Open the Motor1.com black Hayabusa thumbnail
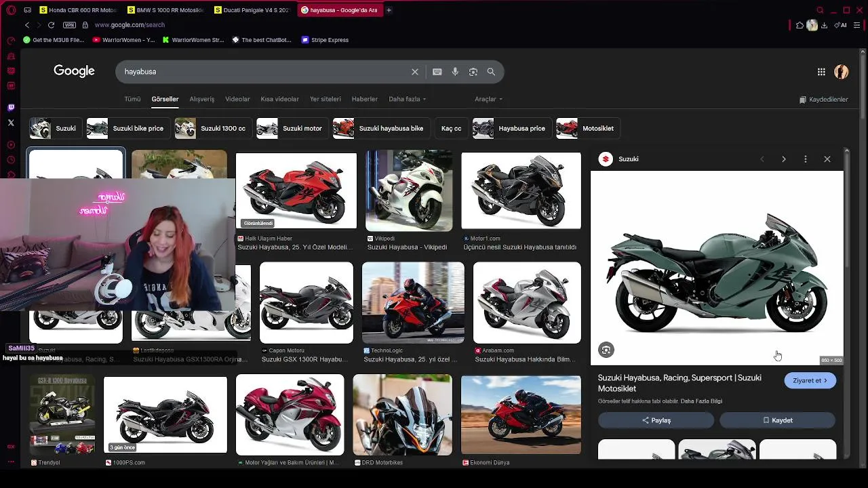This screenshot has width=868, height=488. click(521, 190)
